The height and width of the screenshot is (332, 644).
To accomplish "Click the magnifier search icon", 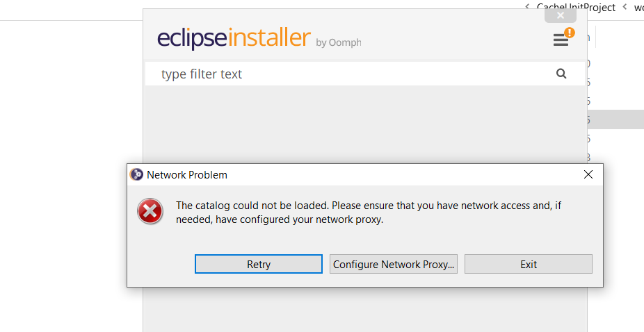I will pos(561,74).
